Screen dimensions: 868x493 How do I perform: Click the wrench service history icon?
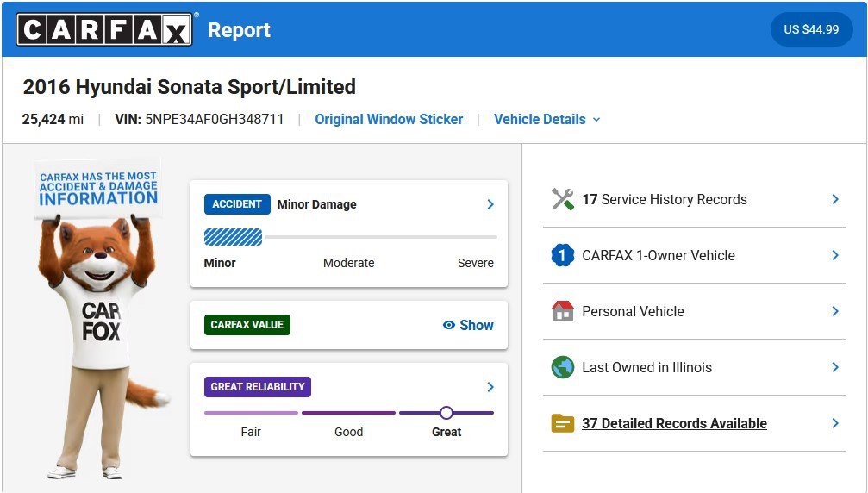click(x=562, y=199)
